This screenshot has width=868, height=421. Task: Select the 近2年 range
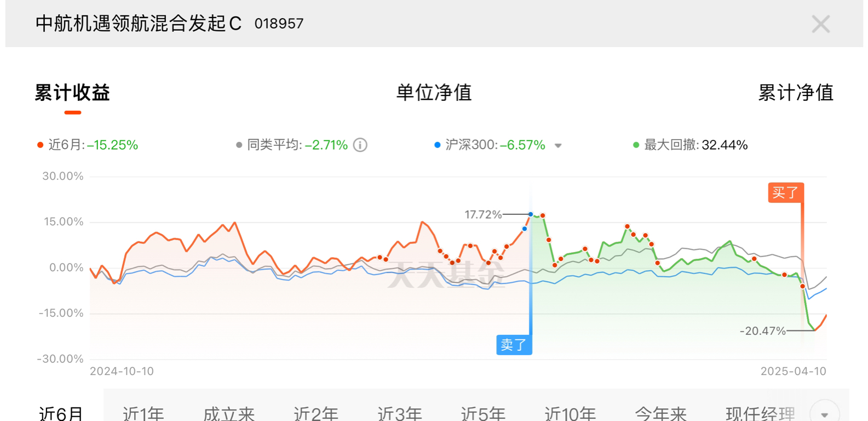315,413
